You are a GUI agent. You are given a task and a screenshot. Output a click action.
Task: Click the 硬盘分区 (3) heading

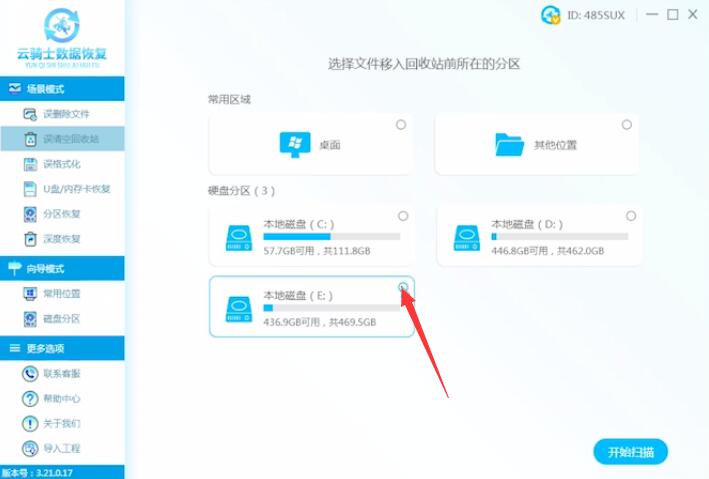tap(241, 191)
